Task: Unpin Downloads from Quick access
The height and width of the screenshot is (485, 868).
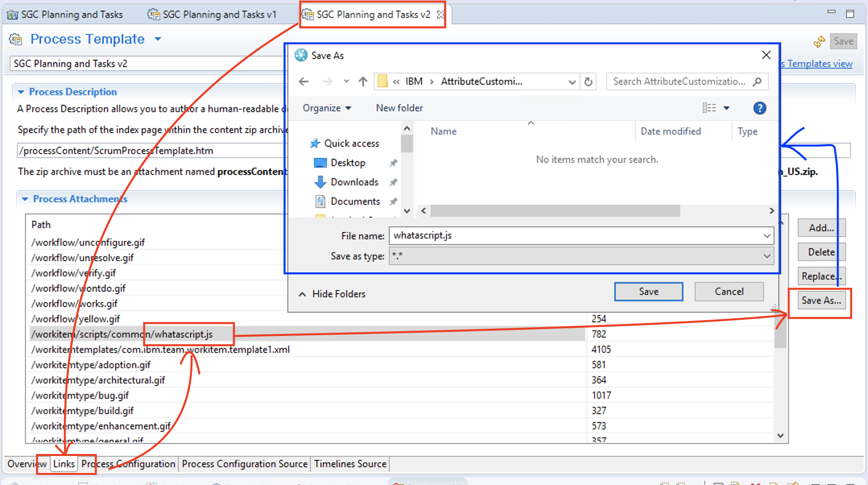Action: pos(393,182)
